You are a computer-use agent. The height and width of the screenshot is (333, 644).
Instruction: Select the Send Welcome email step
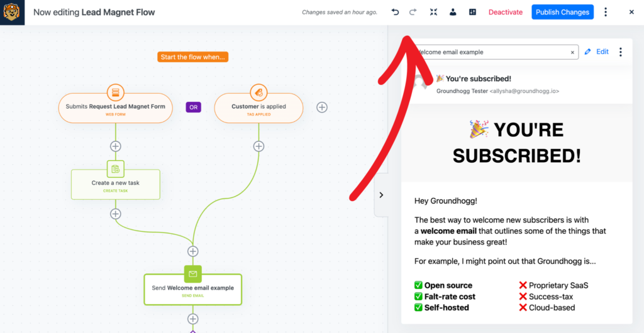192,290
